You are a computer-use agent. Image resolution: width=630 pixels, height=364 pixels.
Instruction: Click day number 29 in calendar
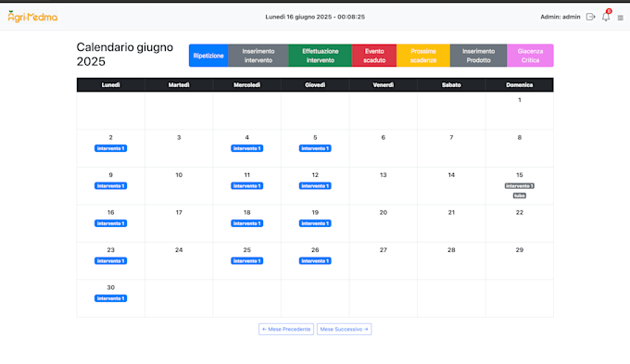click(520, 250)
